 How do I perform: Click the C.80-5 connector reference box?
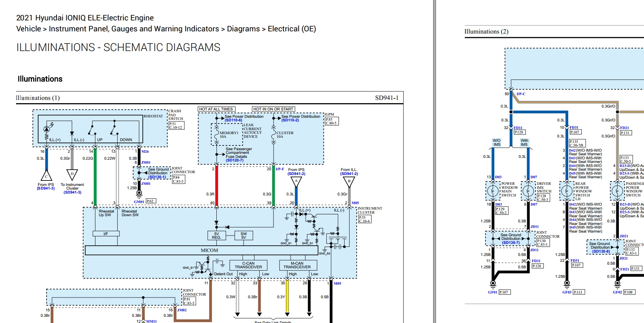coord(331,123)
